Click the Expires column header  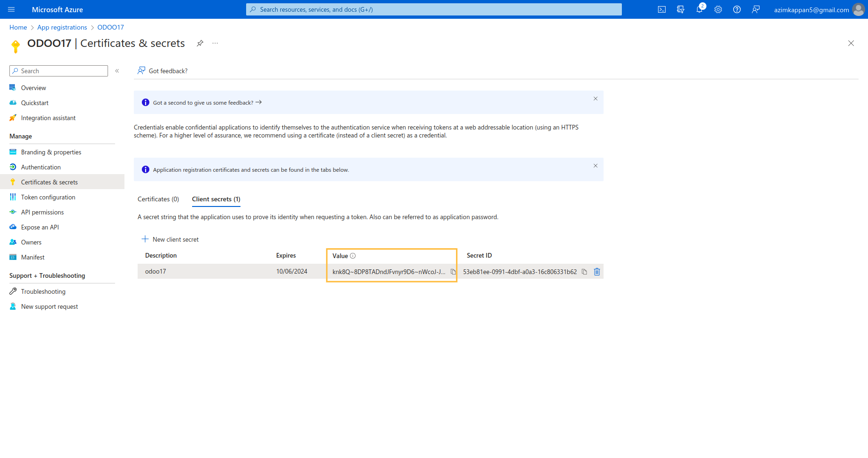[286, 255]
